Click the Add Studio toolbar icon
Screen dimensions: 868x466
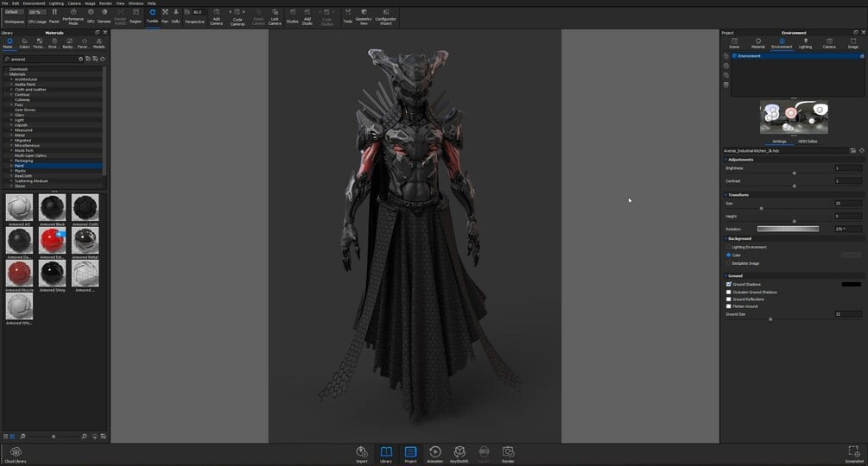click(x=307, y=16)
